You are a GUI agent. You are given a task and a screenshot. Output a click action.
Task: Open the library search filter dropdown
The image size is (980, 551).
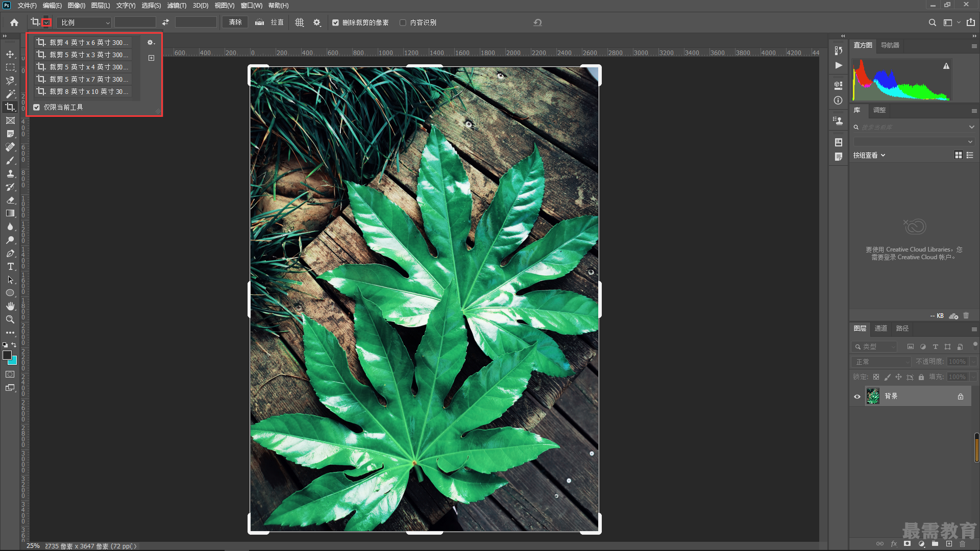[x=971, y=127]
